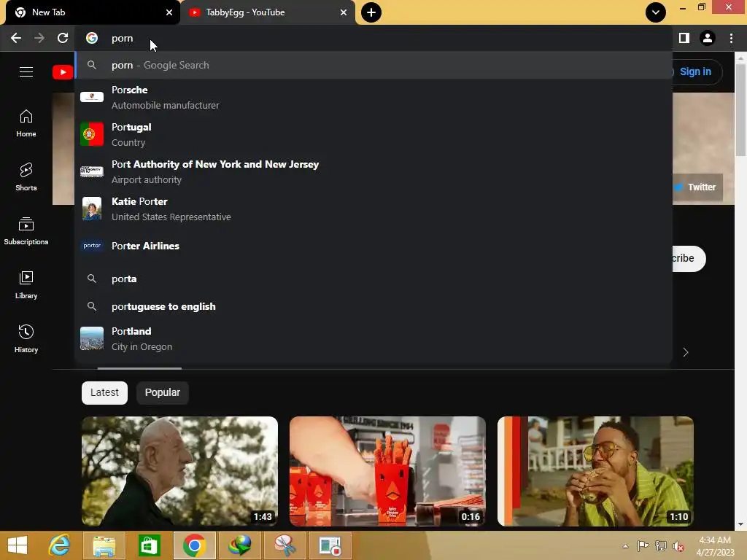This screenshot has width=747, height=560.
Task: Select the Portland City in Oregon suggestion
Action: pyautogui.click(x=373, y=338)
